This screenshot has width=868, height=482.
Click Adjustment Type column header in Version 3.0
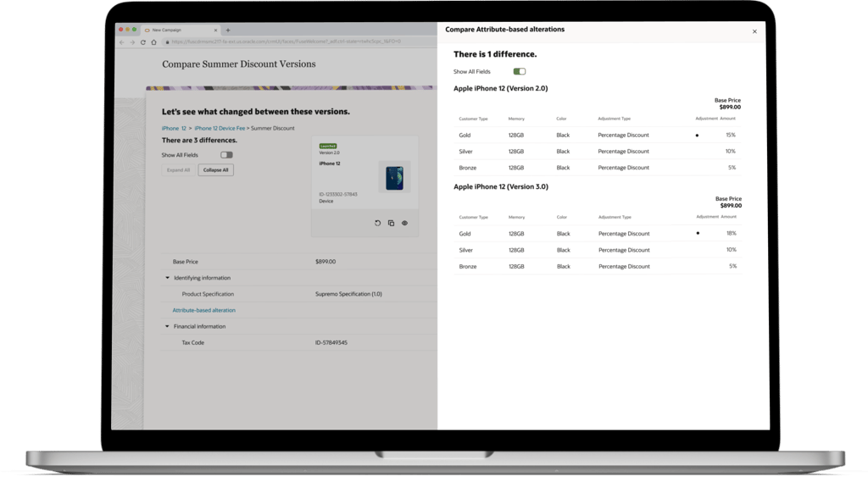[615, 217]
